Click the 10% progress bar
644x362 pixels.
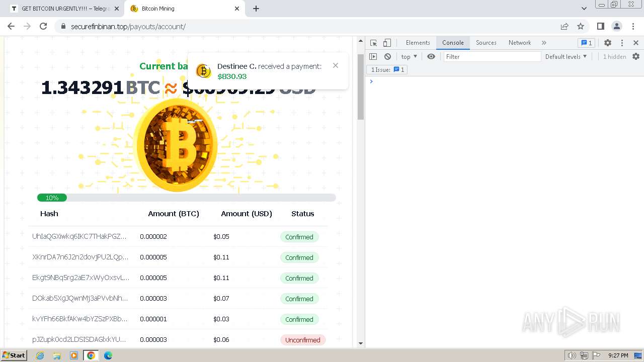186,198
